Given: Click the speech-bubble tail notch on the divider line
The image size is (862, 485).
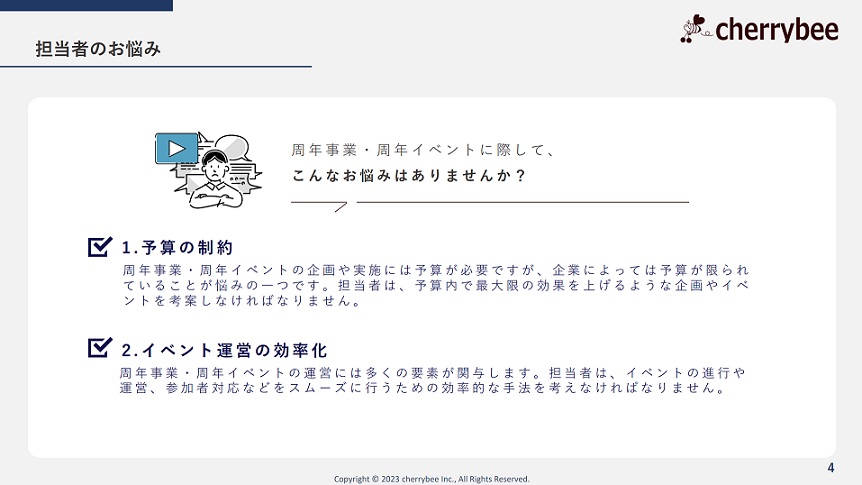Looking at the screenshot, I should (340, 207).
